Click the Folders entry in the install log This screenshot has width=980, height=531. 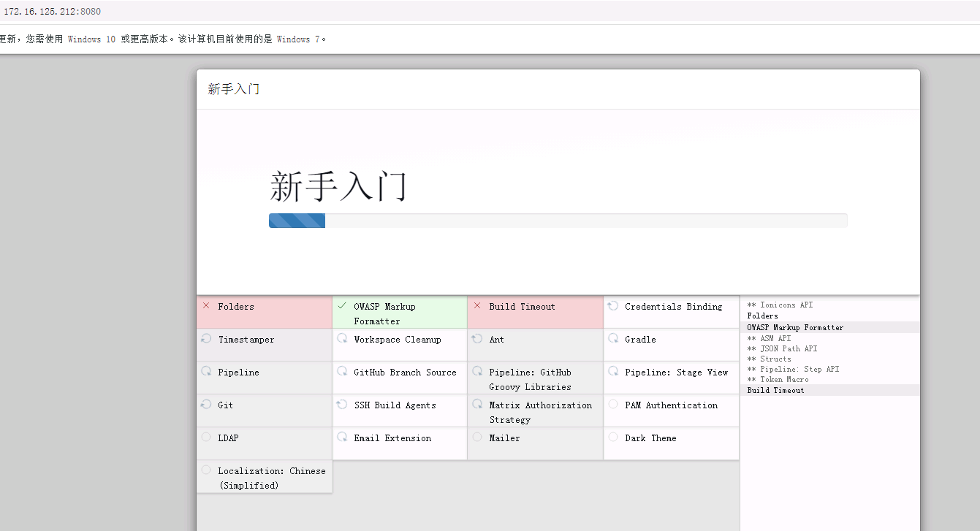[763, 316]
